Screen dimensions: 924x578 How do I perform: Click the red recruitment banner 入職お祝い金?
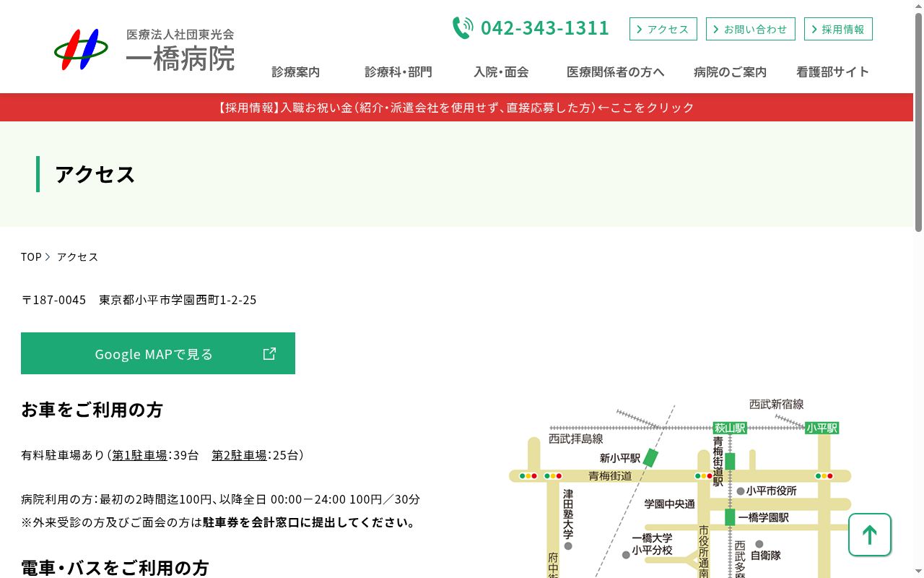(456, 107)
